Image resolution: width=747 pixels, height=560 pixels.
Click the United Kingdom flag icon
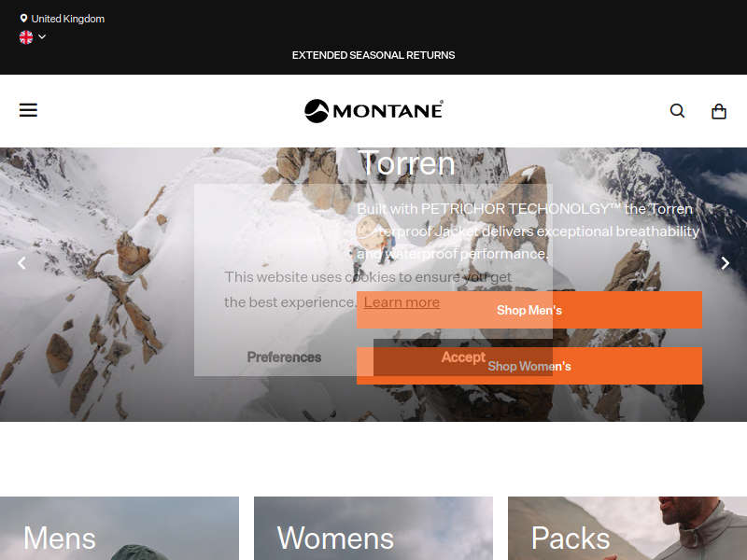[x=26, y=36]
